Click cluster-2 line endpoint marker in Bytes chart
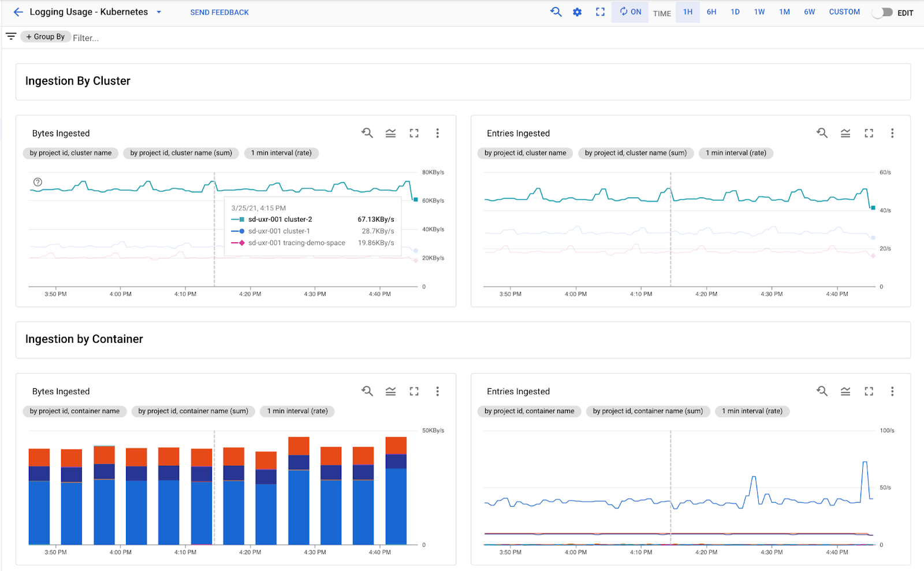The image size is (924, 571). coord(416,199)
